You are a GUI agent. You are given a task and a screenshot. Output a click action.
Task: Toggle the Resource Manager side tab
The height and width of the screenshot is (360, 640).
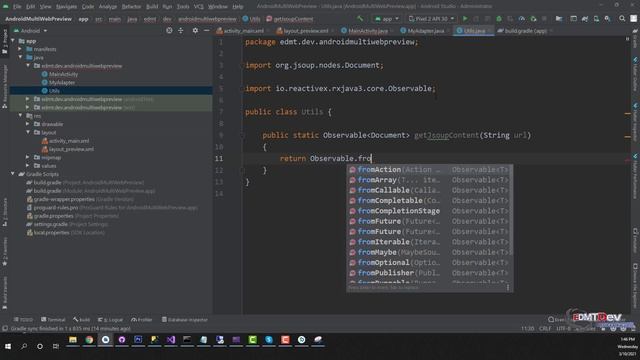(x=4, y=87)
